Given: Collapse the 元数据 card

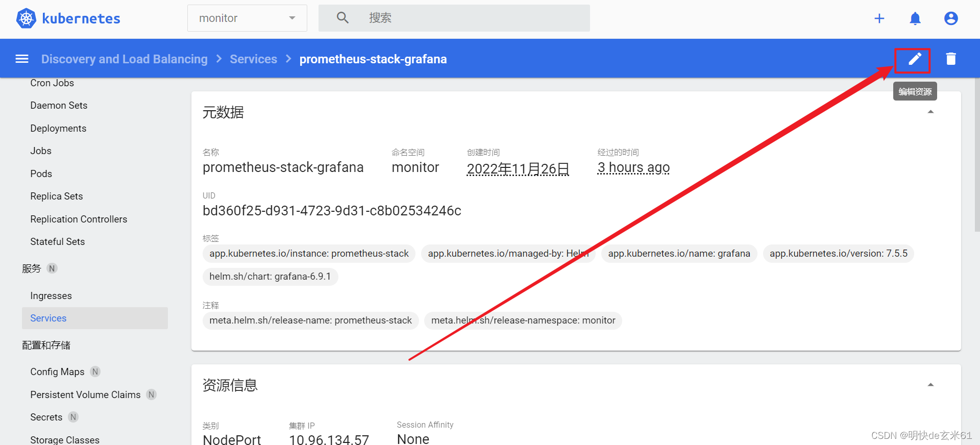Looking at the screenshot, I should pos(930,112).
